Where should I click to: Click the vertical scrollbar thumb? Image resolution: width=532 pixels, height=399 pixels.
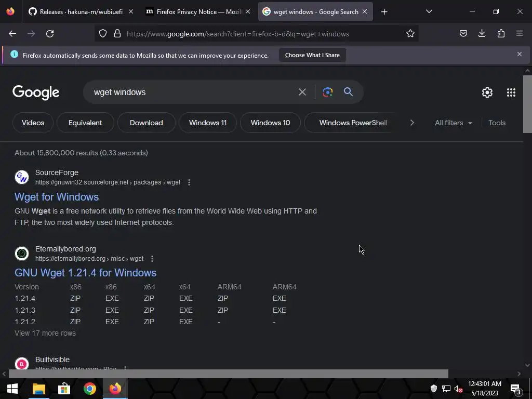pos(527,104)
